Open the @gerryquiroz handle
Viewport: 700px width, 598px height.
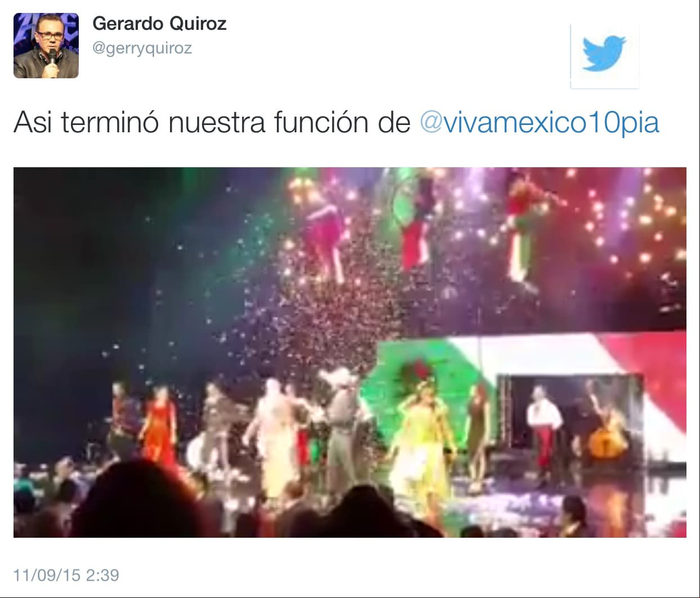click(x=142, y=48)
